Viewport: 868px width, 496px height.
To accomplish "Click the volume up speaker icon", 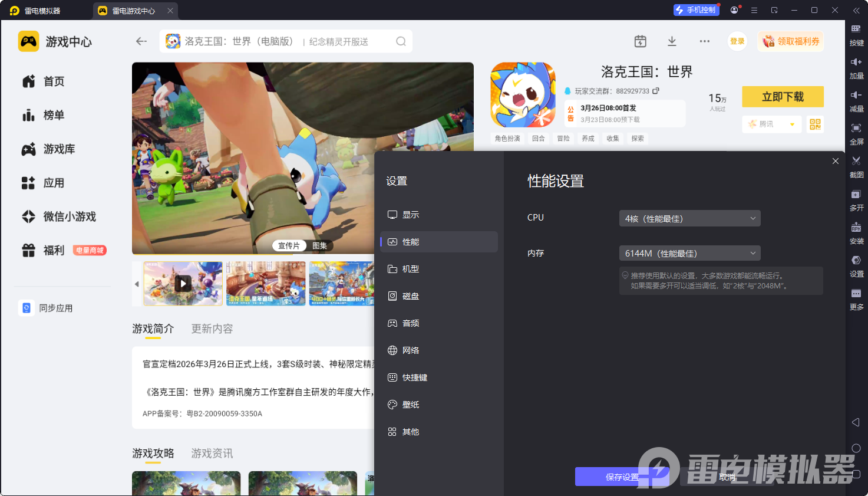I will tap(856, 62).
